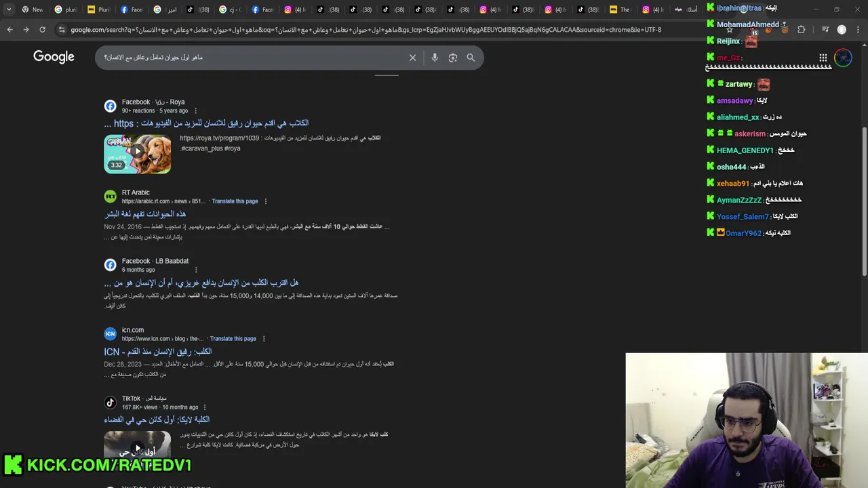
Task: Click the address bar URL
Action: pos(366,30)
